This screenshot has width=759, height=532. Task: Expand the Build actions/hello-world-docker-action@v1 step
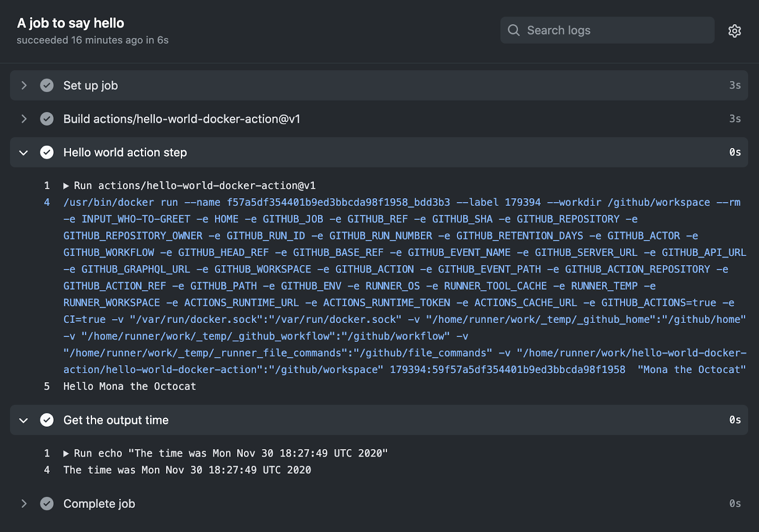click(24, 119)
